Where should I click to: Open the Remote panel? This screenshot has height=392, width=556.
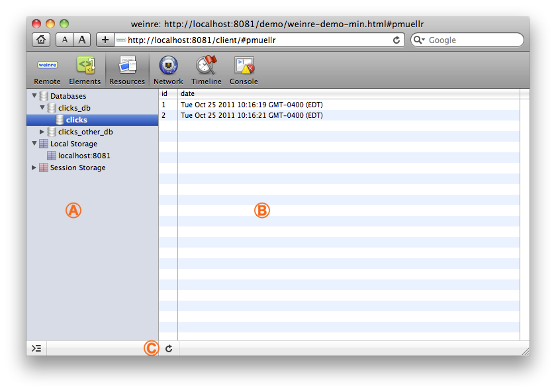[x=47, y=70]
